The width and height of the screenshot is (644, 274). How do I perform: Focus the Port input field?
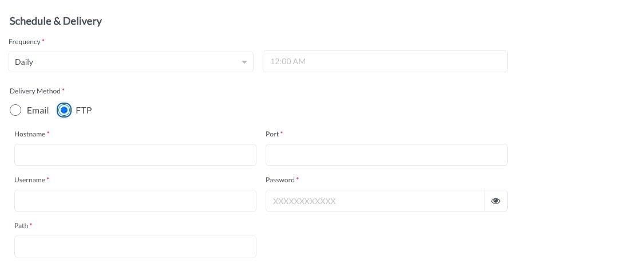tap(386, 155)
